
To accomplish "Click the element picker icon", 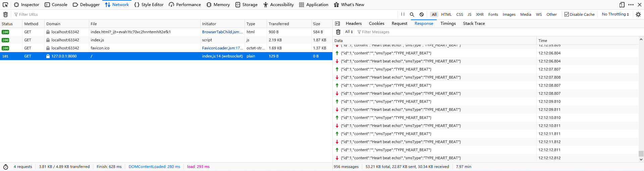I will tap(5, 5).
